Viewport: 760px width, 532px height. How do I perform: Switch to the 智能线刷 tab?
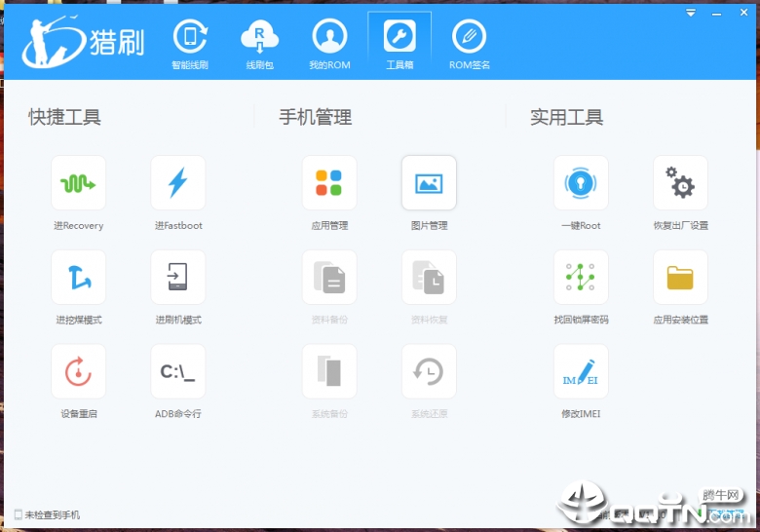190,44
